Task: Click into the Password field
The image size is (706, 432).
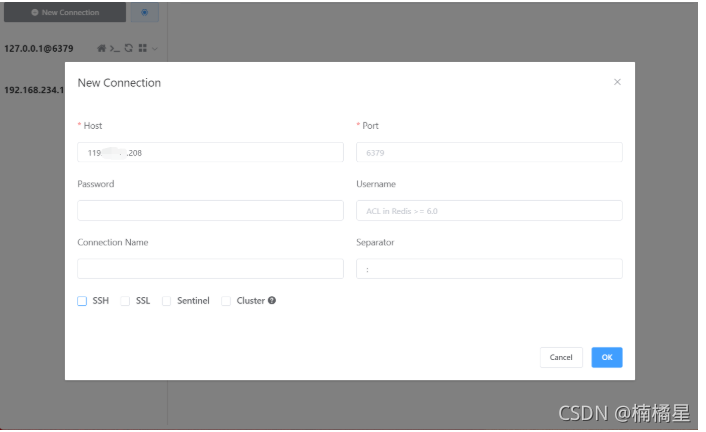Action: (x=210, y=210)
